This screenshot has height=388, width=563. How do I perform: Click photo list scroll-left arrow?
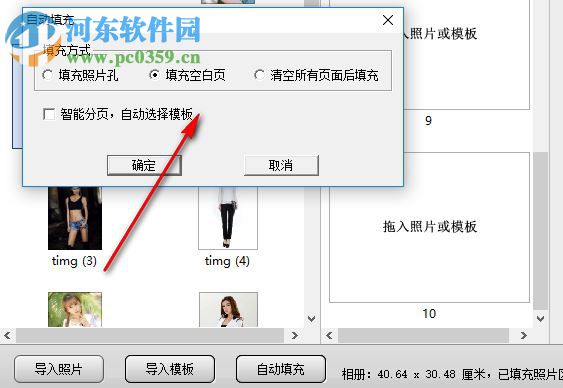pyautogui.click(x=7, y=336)
